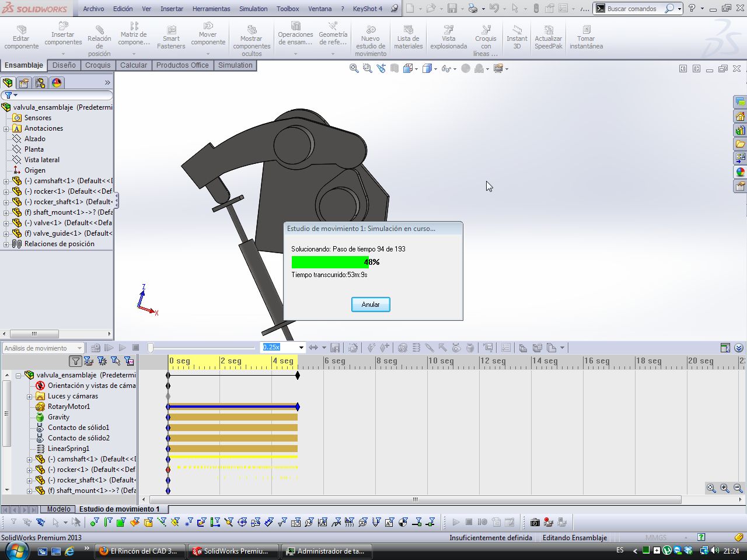The image size is (747, 560).
Task: Select LinearSpring1 in motion tree
Action: [x=68, y=449]
